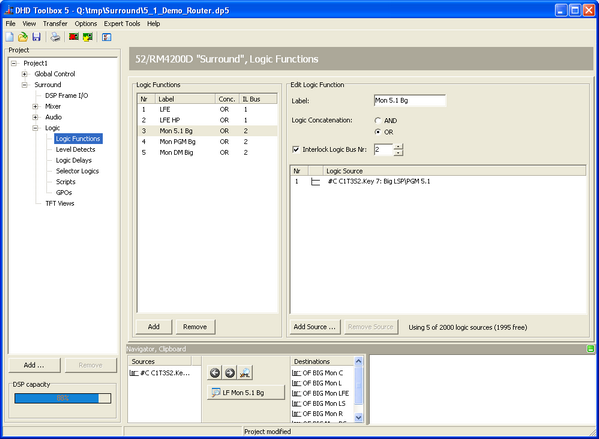
Task: Click the red star circuit board icon
Action: [74, 37]
